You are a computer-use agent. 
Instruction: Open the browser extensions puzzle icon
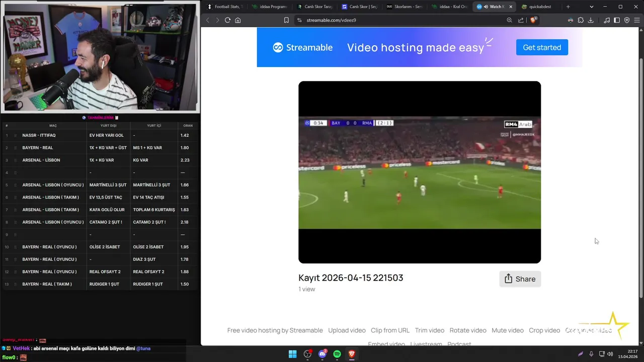(x=581, y=20)
